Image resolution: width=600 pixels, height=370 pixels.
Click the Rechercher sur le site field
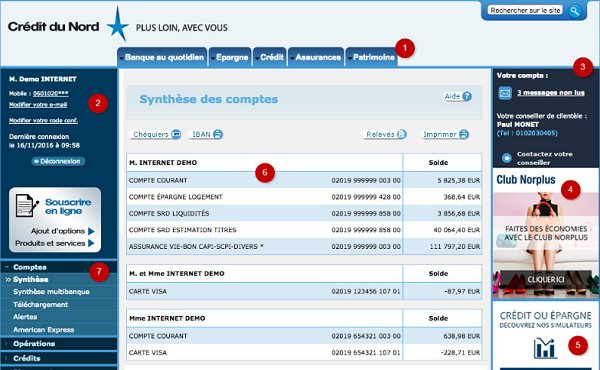pyautogui.click(x=526, y=10)
